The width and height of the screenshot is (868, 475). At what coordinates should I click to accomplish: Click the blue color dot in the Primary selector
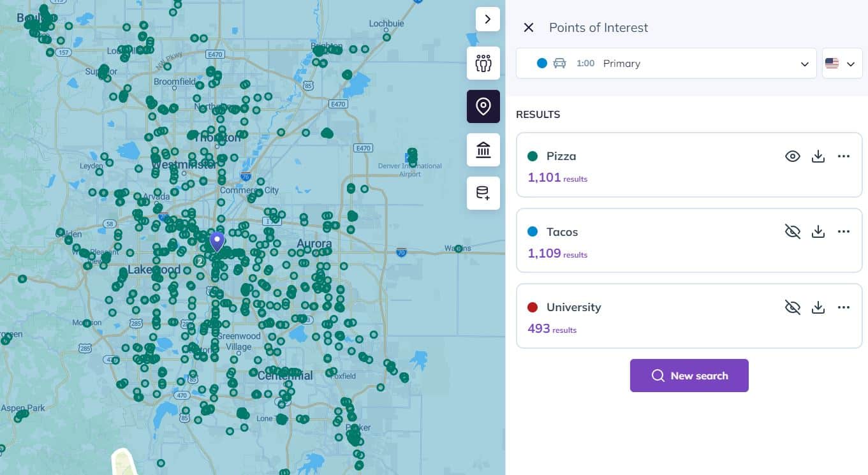(542, 63)
